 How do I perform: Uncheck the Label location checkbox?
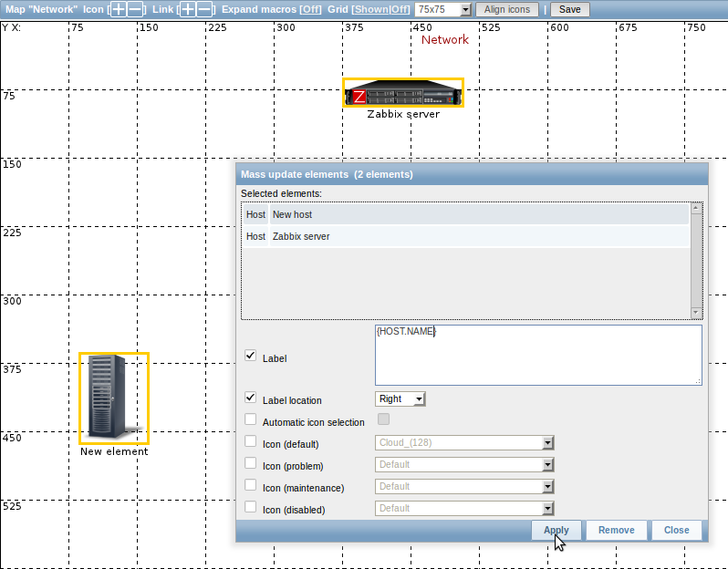point(250,398)
